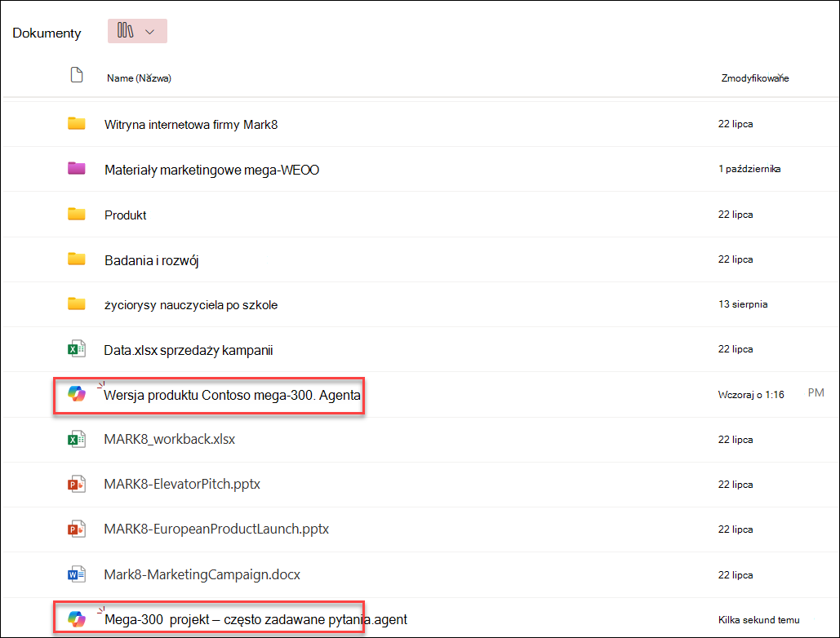Click '22 lipca' date in MARK8_workback.xlsx row

pyautogui.click(x=736, y=440)
